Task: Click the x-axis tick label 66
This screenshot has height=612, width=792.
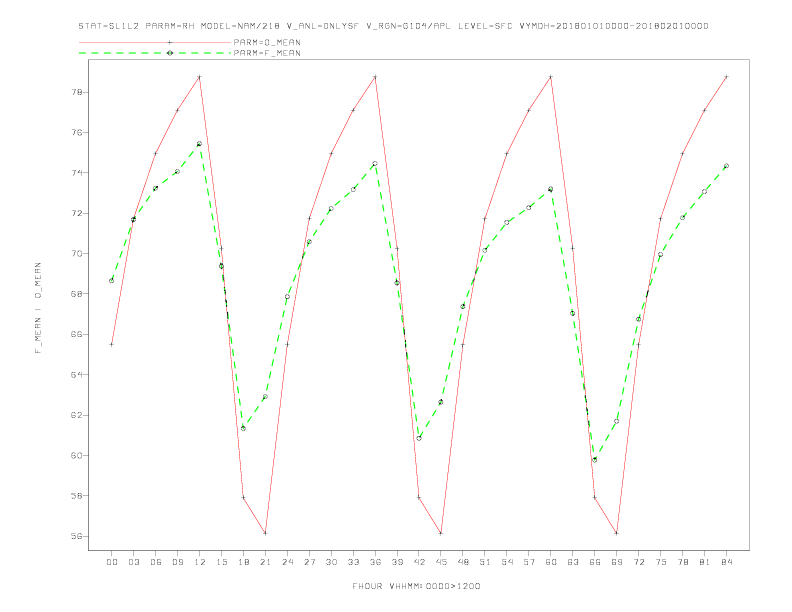Action: [x=595, y=562]
